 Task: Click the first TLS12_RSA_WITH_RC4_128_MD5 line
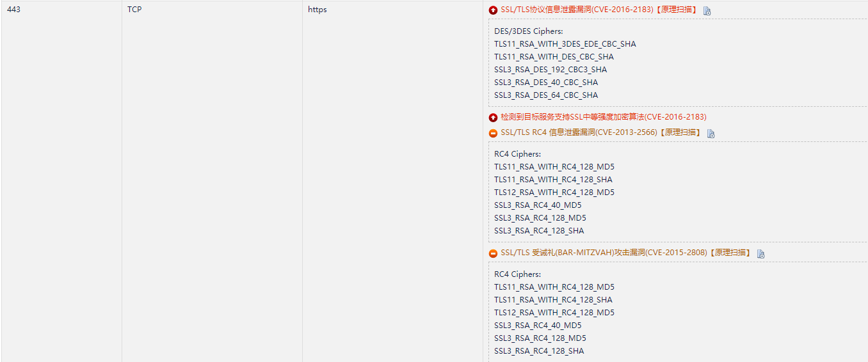[x=554, y=193]
